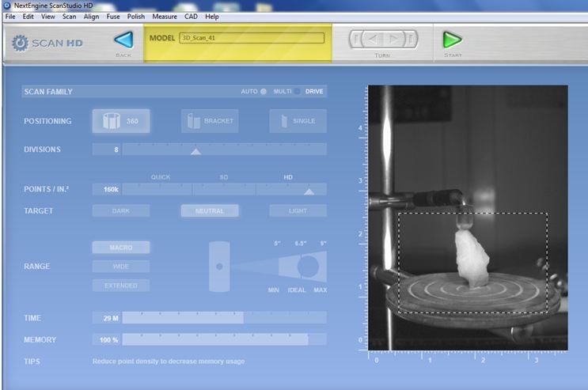This screenshot has width=588, height=390.
Task: Choose Macro range
Action: point(121,248)
